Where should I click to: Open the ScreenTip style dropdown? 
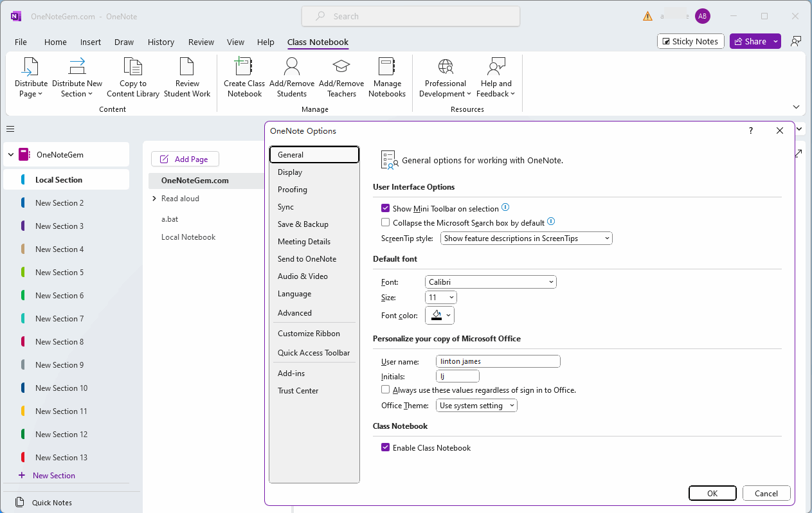[527, 239]
